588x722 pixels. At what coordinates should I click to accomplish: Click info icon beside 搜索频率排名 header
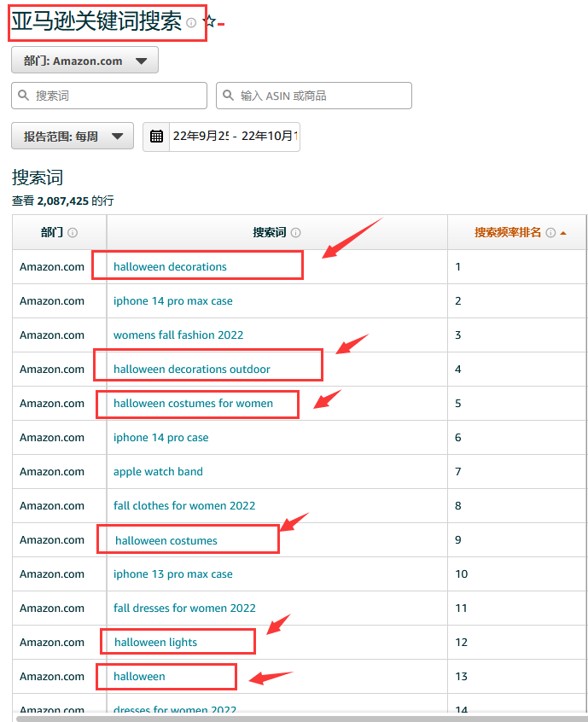pyautogui.click(x=550, y=232)
